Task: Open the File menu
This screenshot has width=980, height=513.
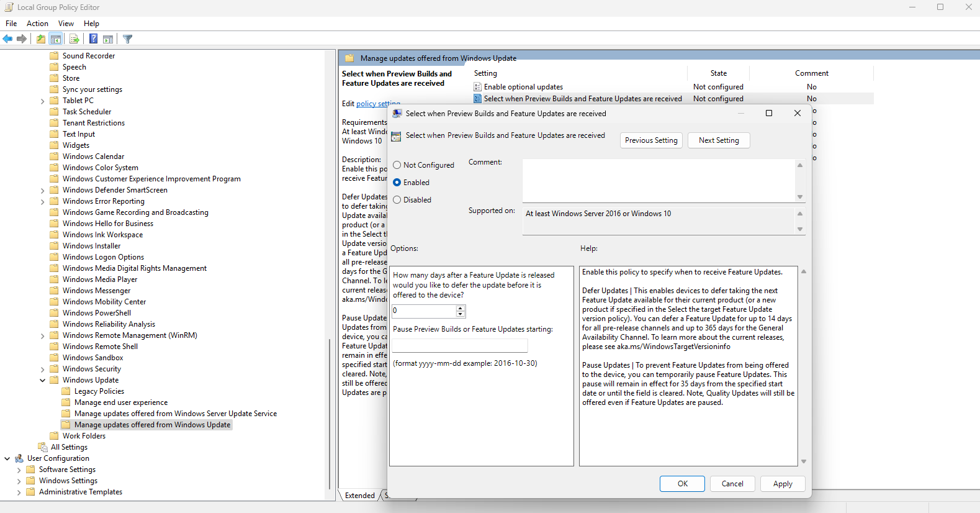Action: 11,24
